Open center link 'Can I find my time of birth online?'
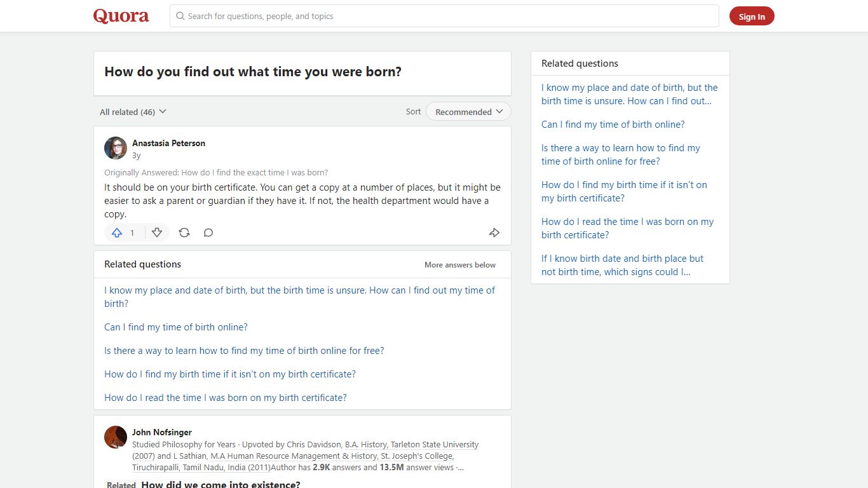This screenshot has height=488, width=868. [176, 327]
